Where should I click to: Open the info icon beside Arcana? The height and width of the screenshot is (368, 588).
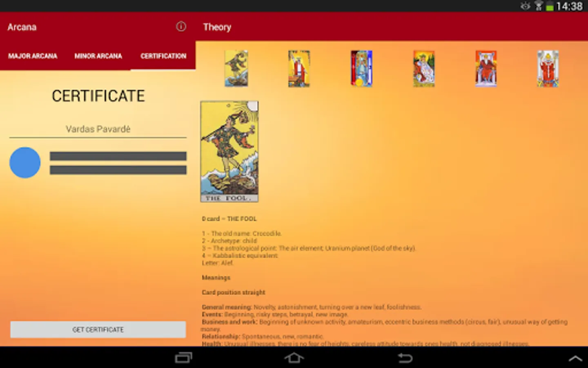pyautogui.click(x=181, y=27)
